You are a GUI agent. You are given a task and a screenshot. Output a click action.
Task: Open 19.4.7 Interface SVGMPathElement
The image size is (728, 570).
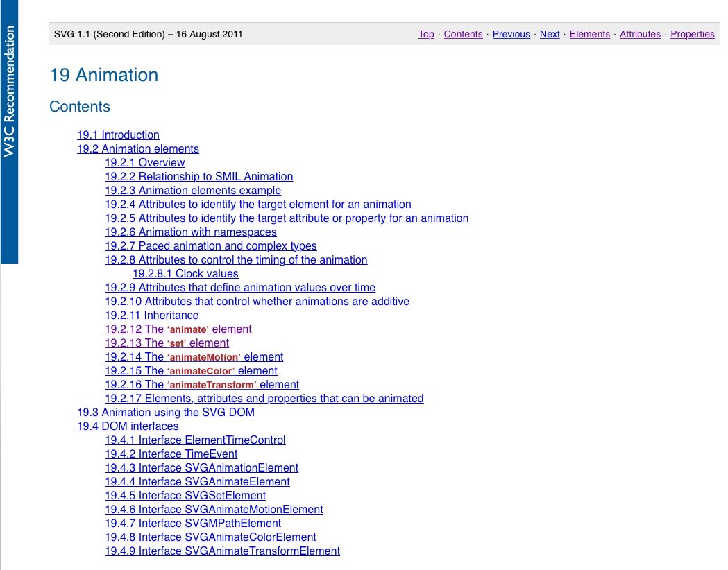tap(193, 524)
